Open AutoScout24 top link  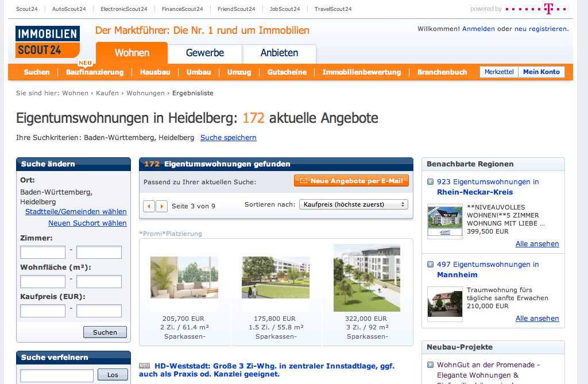(x=69, y=9)
